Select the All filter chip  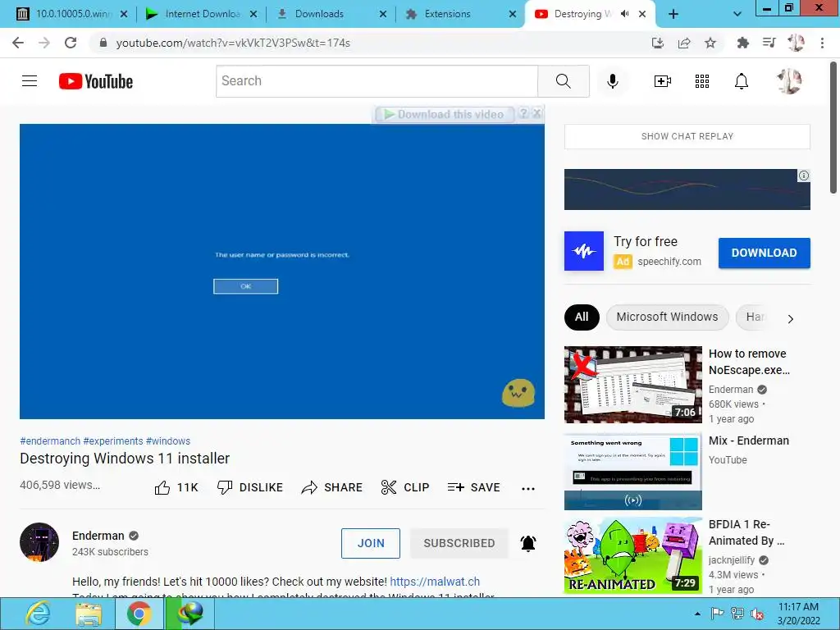click(582, 317)
